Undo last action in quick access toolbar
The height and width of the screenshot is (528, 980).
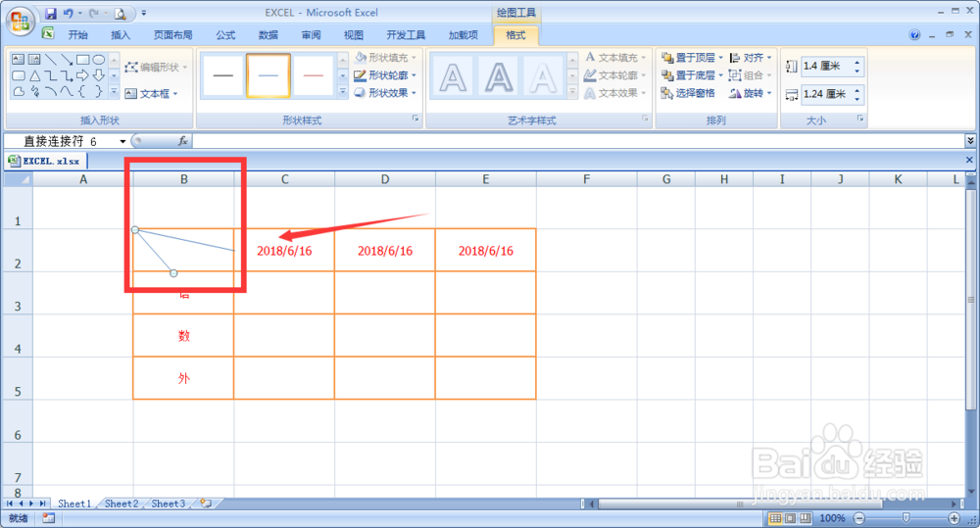(69, 13)
